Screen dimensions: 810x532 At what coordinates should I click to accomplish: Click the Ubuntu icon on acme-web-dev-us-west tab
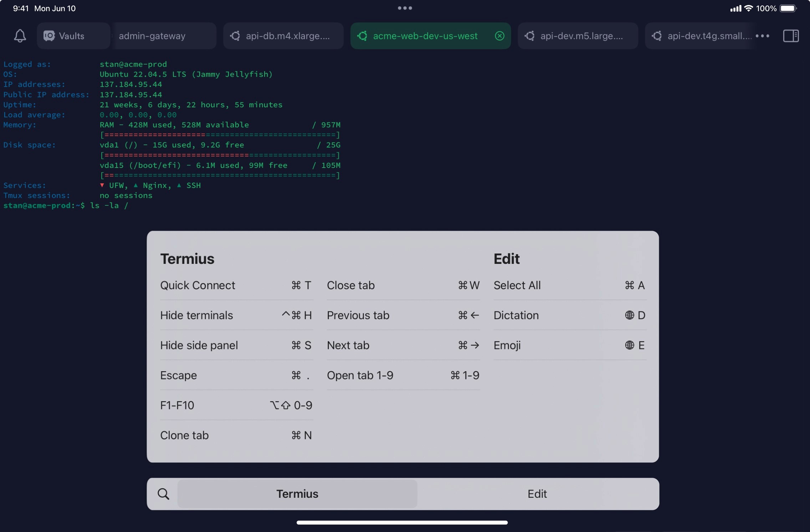(x=362, y=36)
